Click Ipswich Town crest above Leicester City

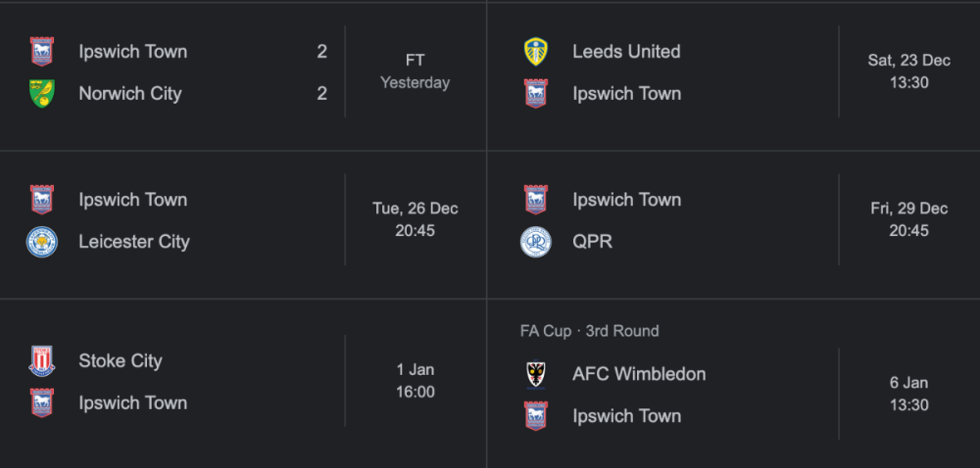42,200
